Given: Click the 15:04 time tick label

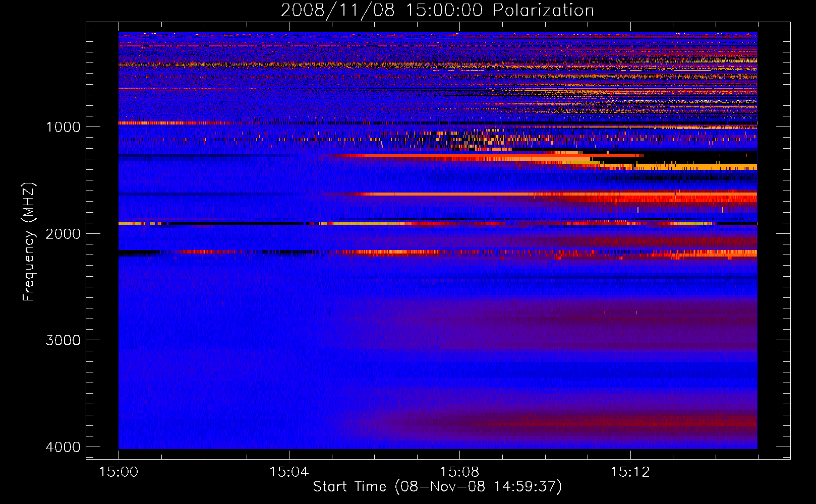Looking at the screenshot, I should click(289, 472).
